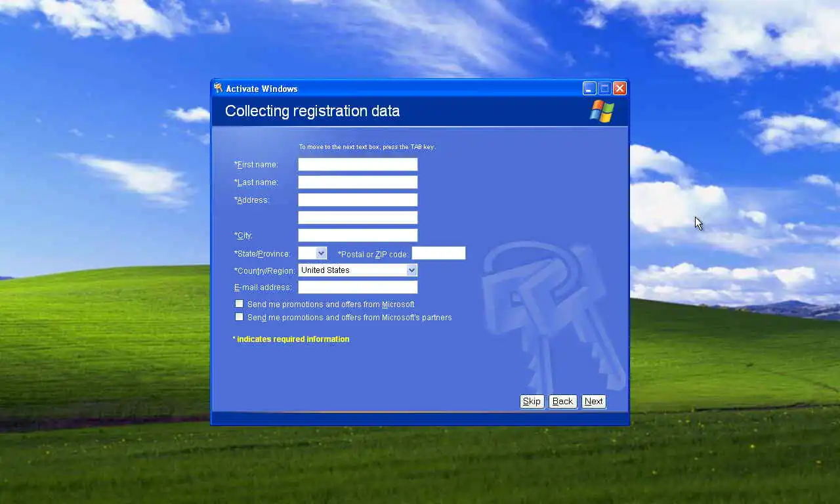Focus the first Address line field
Image resolution: width=840 pixels, height=504 pixels.
pos(358,200)
